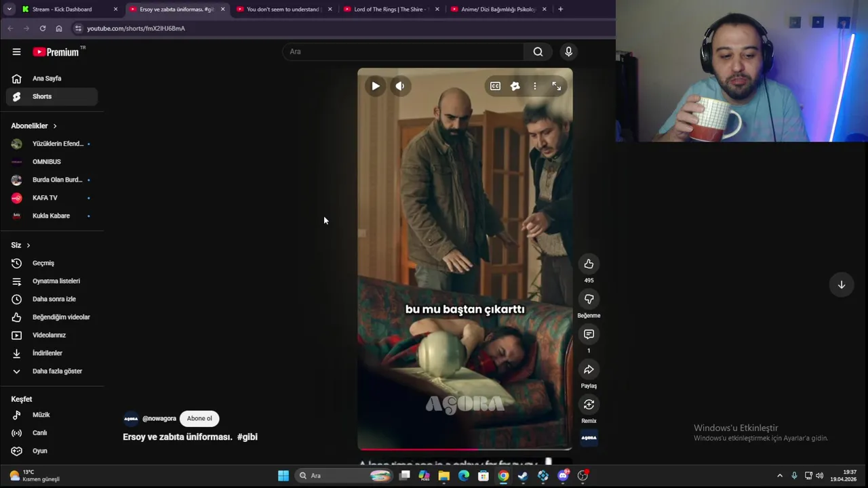Open Discord from taskbar
868x488 pixels.
pos(563,476)
